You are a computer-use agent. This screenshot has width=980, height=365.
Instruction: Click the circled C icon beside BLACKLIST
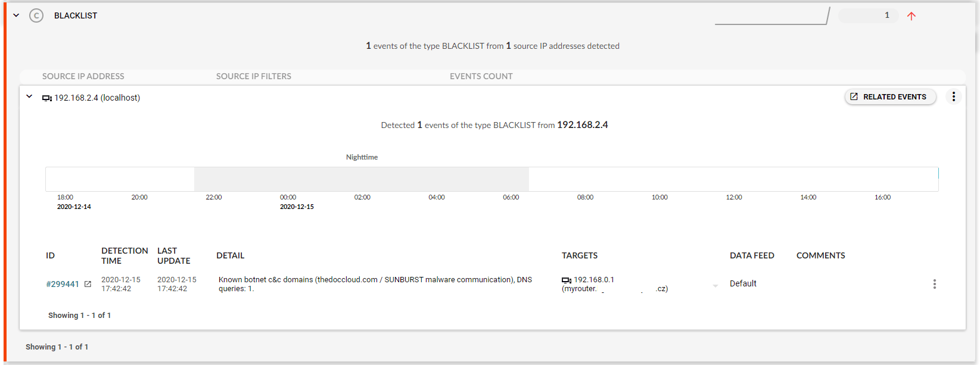tap(36, 15)
